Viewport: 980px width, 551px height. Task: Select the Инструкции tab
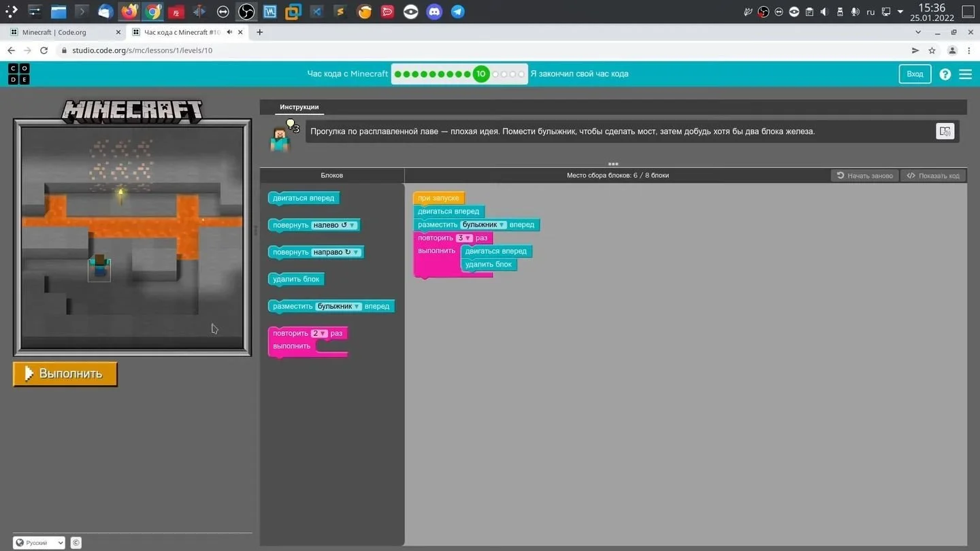point(299,107)
